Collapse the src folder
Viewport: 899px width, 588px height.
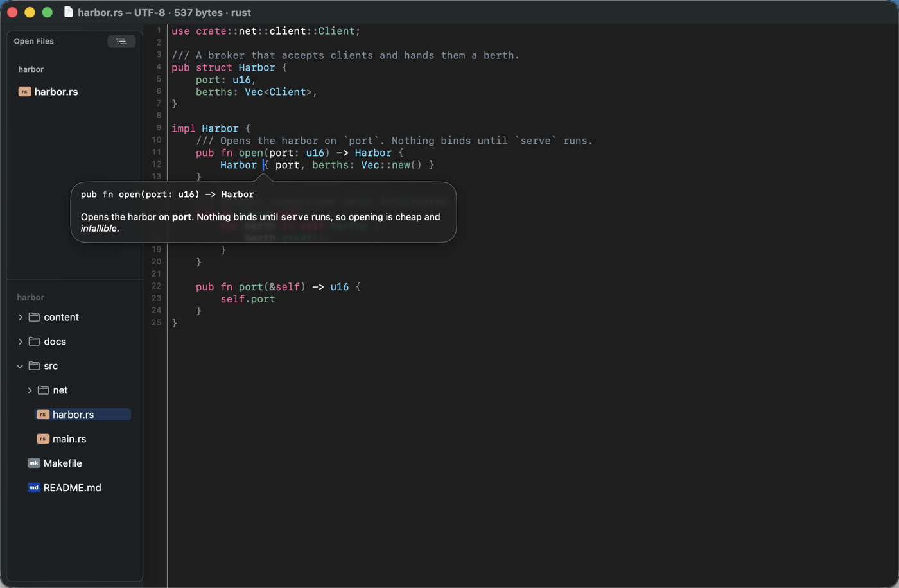coord(21,366)
